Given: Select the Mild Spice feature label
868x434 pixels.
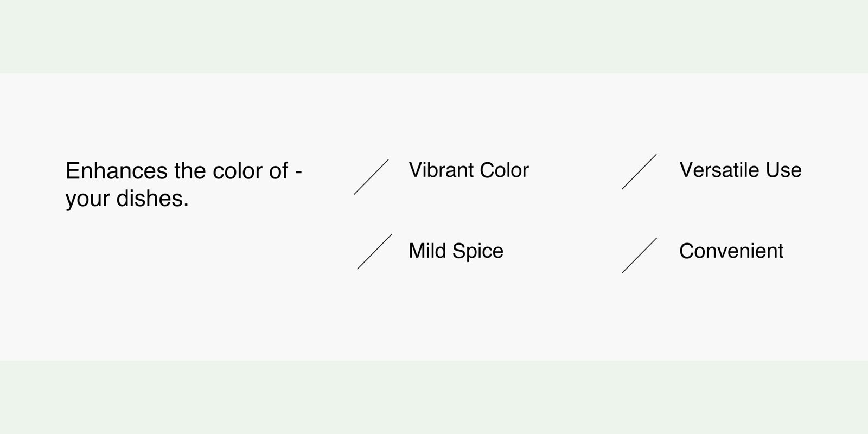Looking at the screenshot, I should point(456,251).
